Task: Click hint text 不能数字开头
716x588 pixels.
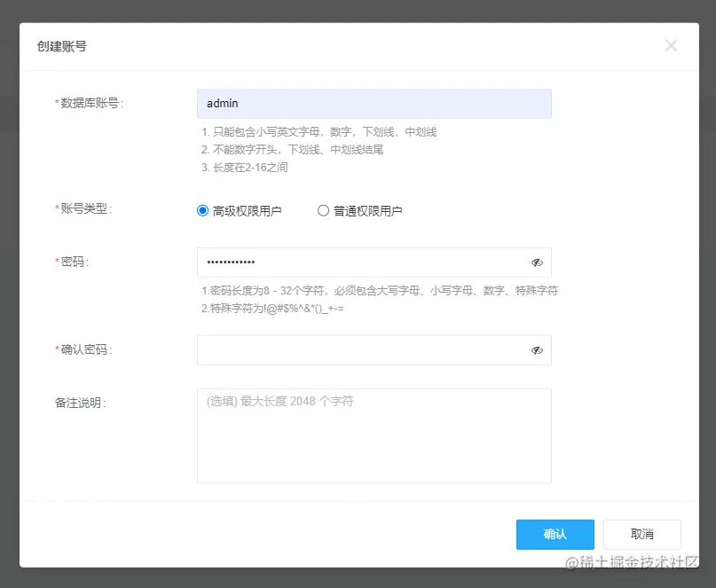Action: (x=244, y=150)
